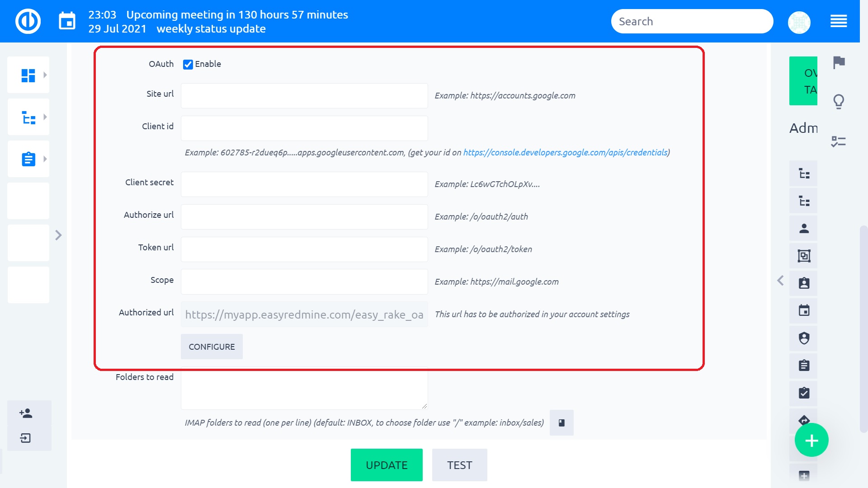The width and height of the screenshot is (868, 488).
Task: Click into the Client secret field
Action: coord(304,184)
